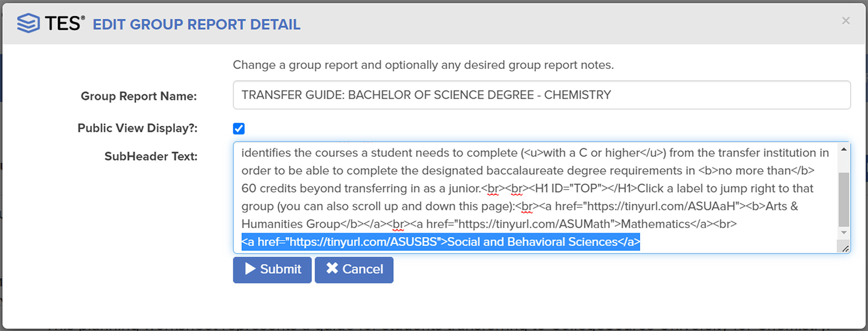Click the Cancel button
The width and height of the screenshot is (868, 331).
click(x=354, y=269)
